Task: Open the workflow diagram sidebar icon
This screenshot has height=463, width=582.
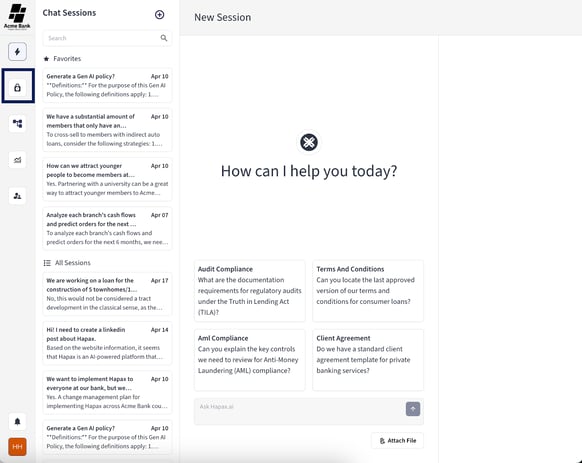Action: pos(17,123)
